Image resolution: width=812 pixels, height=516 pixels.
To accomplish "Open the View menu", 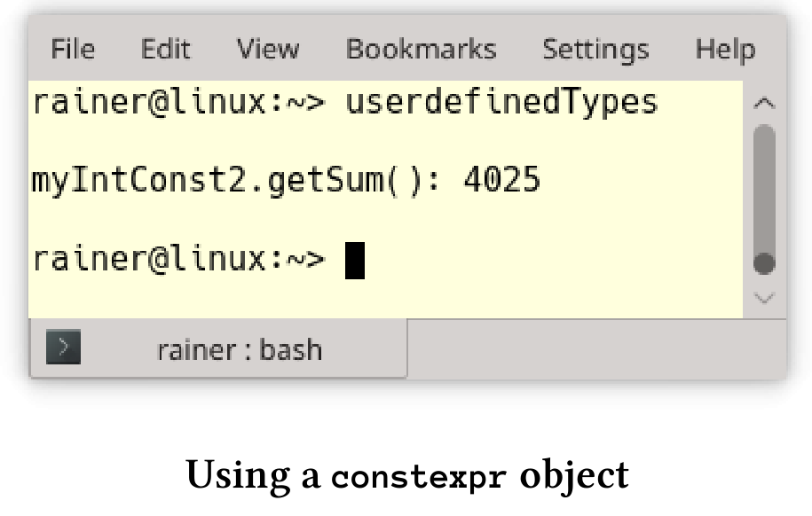I will click(268, 50).
